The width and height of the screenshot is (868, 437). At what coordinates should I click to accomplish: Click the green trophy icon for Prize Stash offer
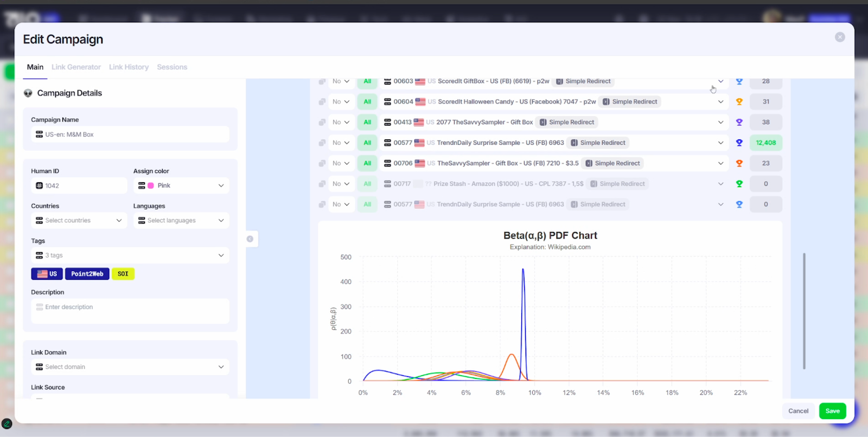[x=739, y=184]
